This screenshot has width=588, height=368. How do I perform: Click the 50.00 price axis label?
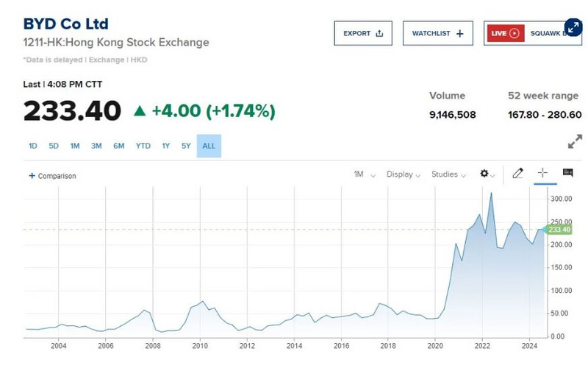[x=559, y=314]
